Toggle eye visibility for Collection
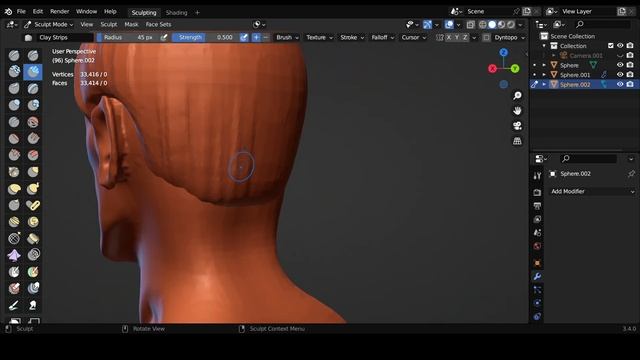Image resolution: width=640 pixels, height=360 pixels. (x=620, y=45)
